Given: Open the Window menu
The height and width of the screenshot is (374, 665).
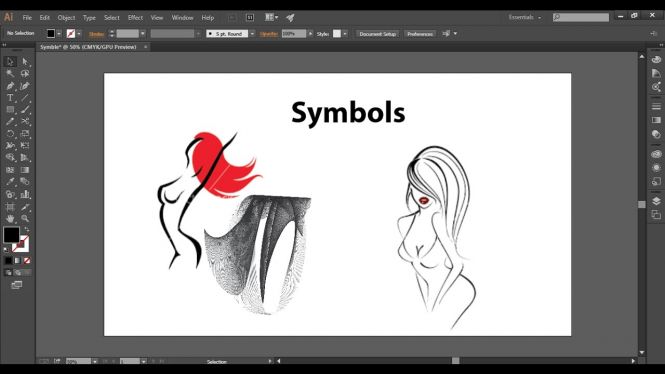Looking at the screenshot, I should click(182, 17).
